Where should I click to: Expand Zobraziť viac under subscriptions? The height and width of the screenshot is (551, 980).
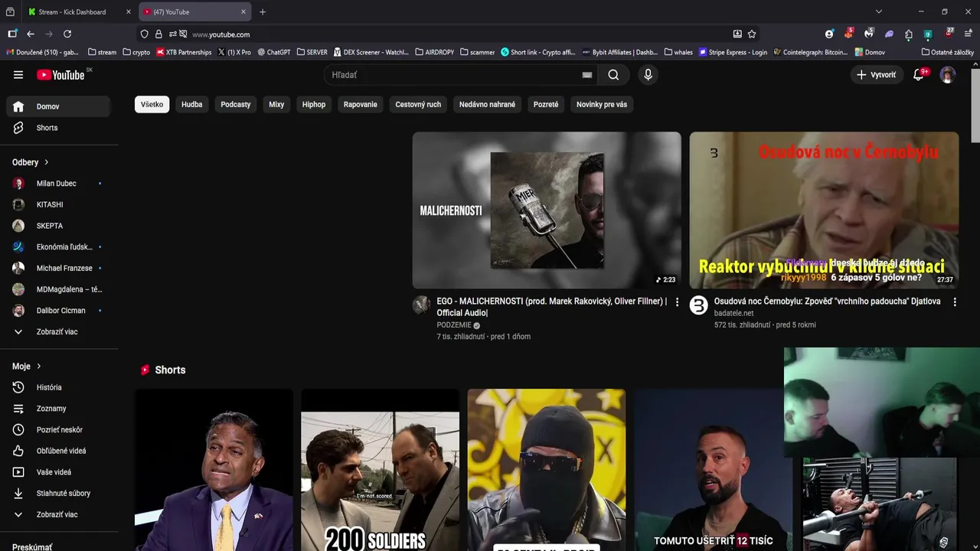coord(58,331)
